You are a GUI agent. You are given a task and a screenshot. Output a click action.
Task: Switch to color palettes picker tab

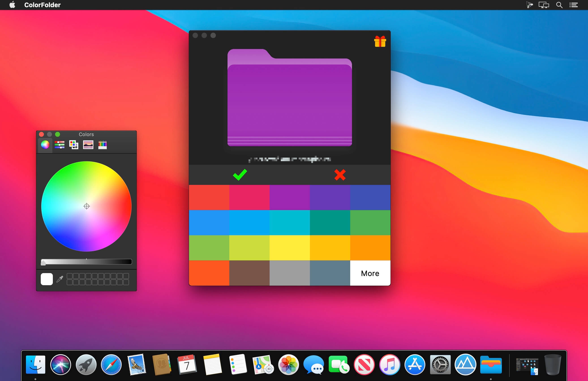click(x=74, y=145)
